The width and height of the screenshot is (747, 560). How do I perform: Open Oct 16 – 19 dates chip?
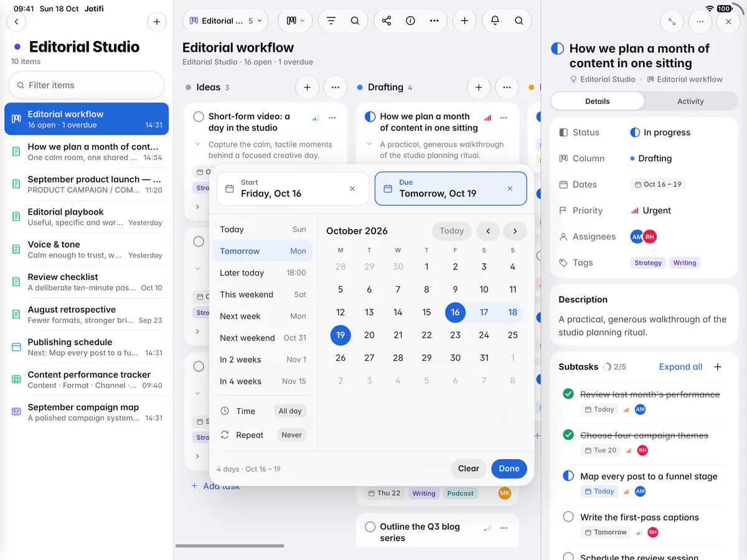(659, 185)
